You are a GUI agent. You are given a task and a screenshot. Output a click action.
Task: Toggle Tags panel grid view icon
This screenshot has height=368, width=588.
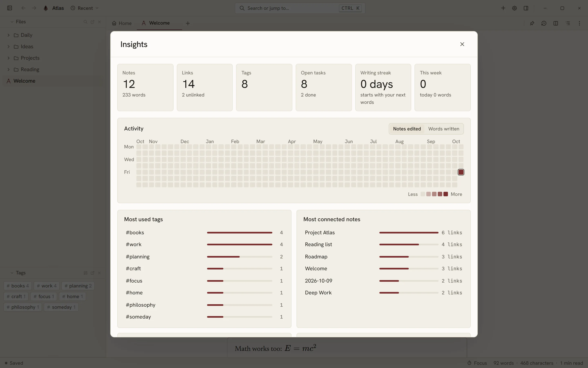pyautogui.click(x=85, y=273)
